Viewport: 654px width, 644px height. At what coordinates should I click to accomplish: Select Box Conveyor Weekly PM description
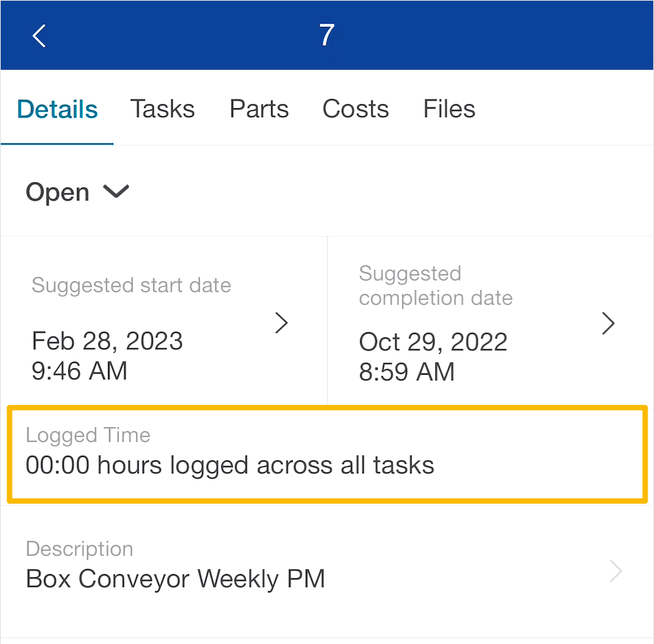point(175,579)
